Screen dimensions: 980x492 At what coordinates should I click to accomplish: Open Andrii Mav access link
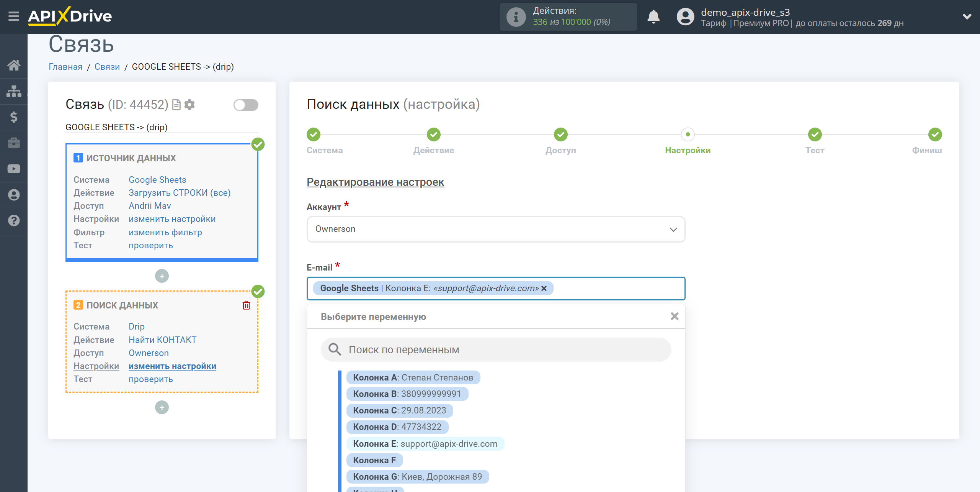tap(150, 206)
